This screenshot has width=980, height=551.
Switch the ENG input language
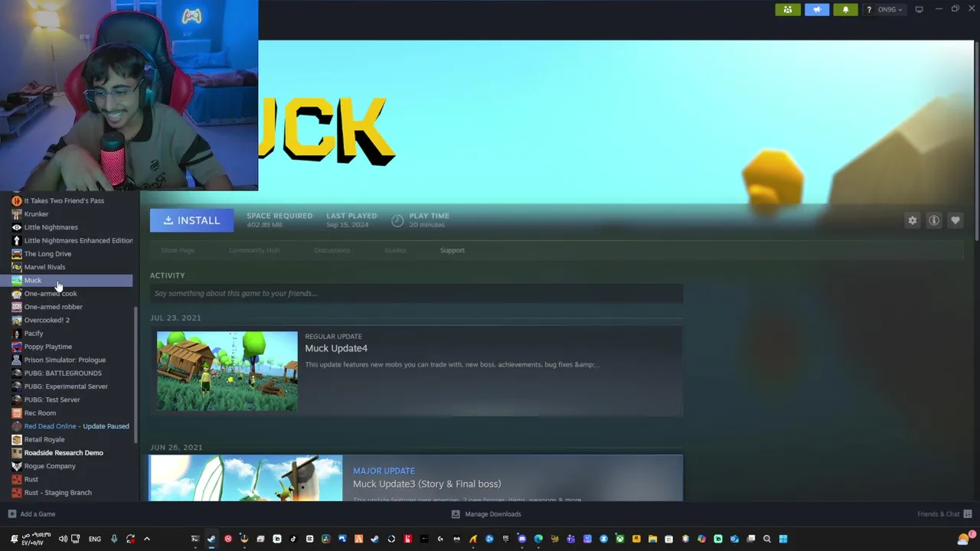(x=95, y=539)
